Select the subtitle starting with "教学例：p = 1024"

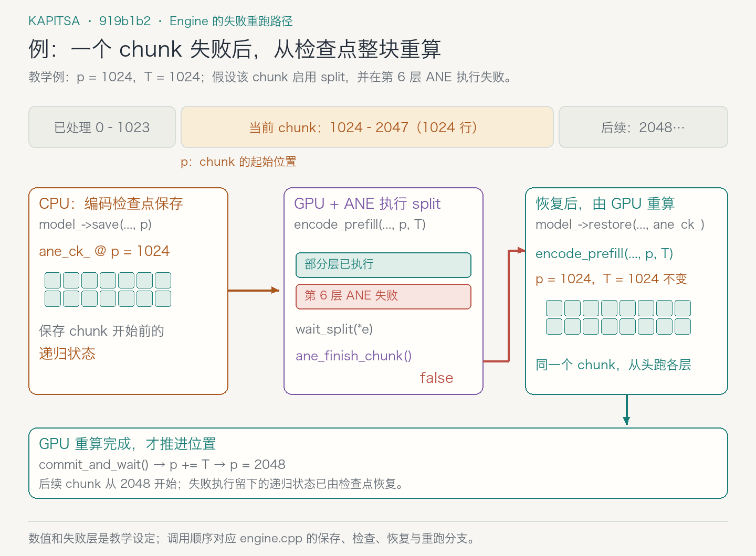click(270, 77)
